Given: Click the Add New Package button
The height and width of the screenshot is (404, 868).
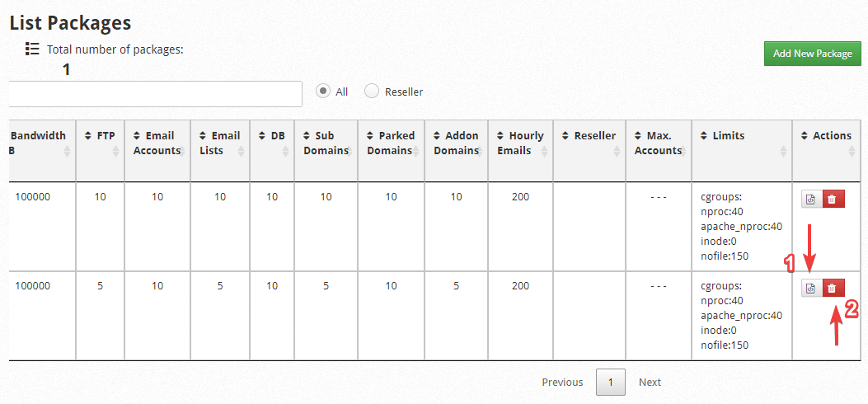Looking at the screenshot, I should click(x=812, y=54).
